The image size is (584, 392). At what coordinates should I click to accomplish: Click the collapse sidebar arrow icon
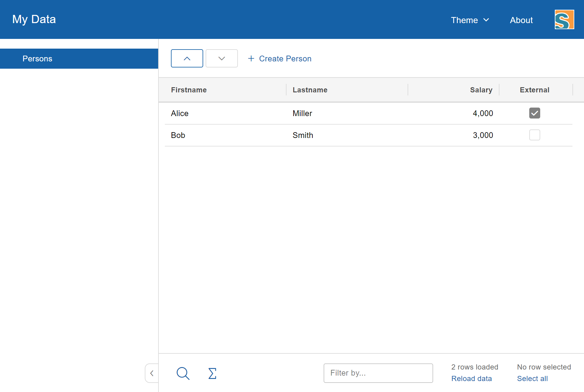tap(152, 373)
